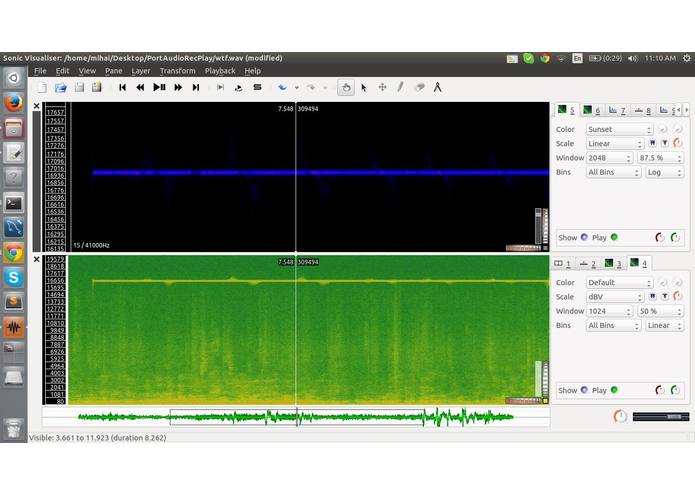Toggle normalize columns button in top pane
Viewport: 695px width, 494px height.
652,143
